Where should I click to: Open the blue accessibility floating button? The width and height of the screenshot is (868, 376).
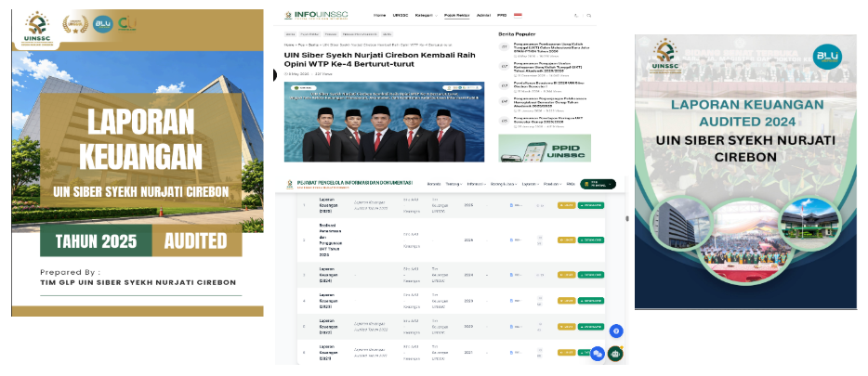pyautogui.click(x=616, y=331)
